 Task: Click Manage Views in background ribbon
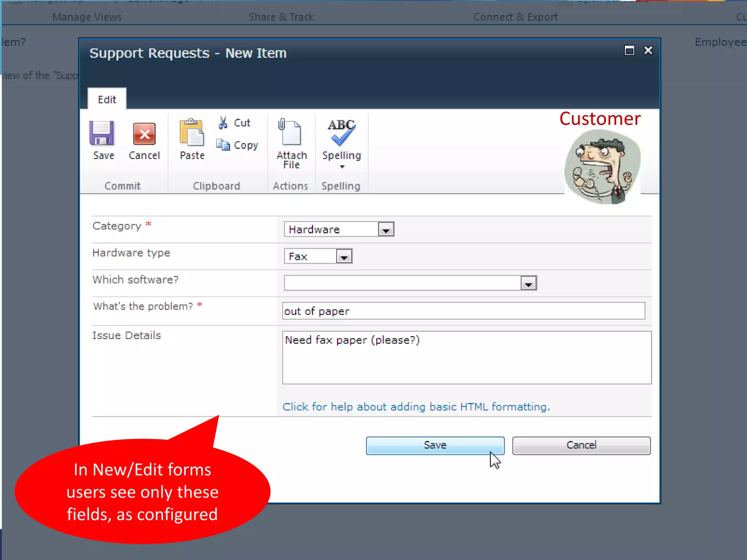[87, 17]
